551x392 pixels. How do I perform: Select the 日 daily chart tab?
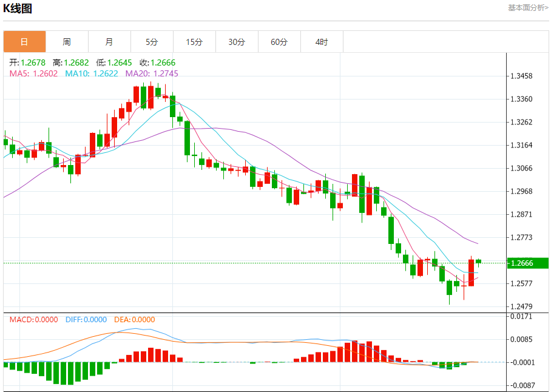(24, 42)
